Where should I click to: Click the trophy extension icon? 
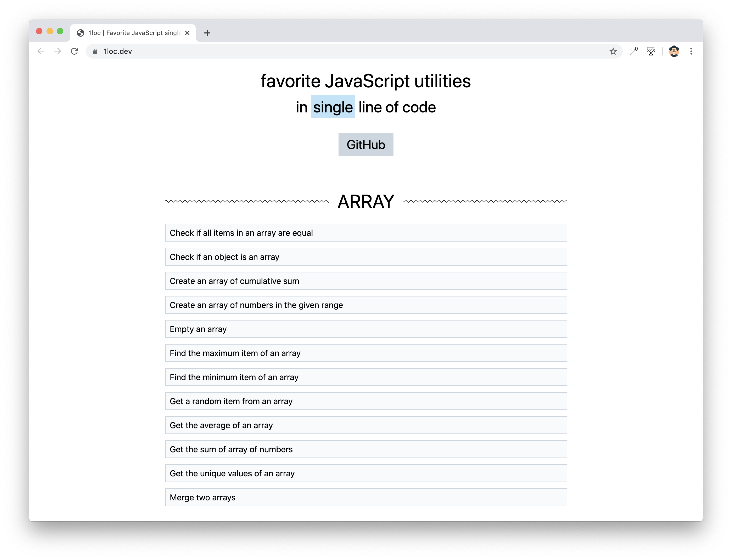pyautogui.click(x=651, y=51)
